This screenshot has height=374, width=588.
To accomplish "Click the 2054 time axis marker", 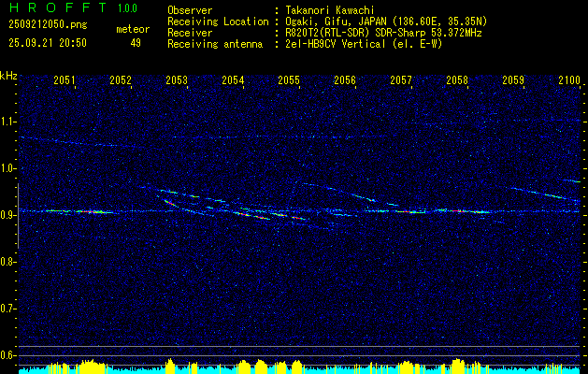I will point(233,79).
